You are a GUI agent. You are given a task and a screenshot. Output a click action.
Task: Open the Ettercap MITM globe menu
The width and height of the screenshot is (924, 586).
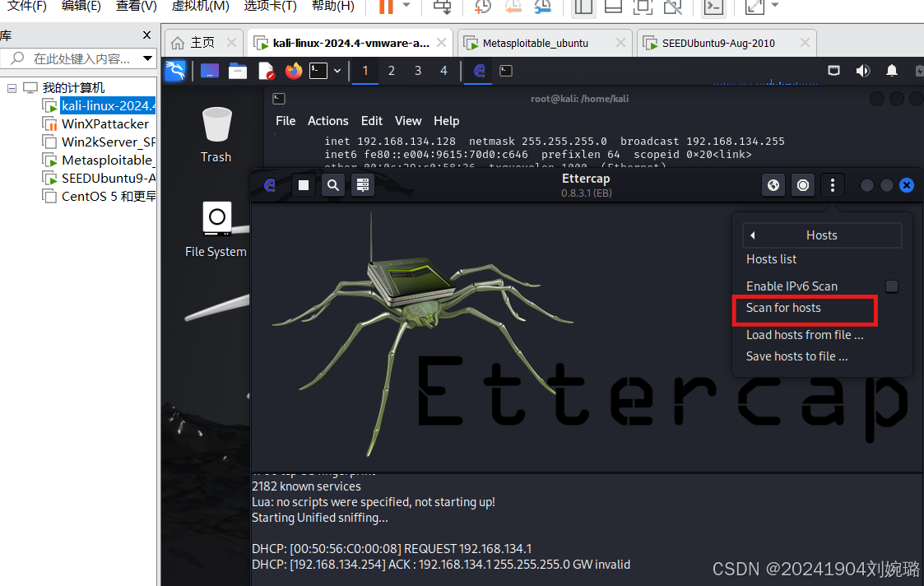(x=773, y=185)
